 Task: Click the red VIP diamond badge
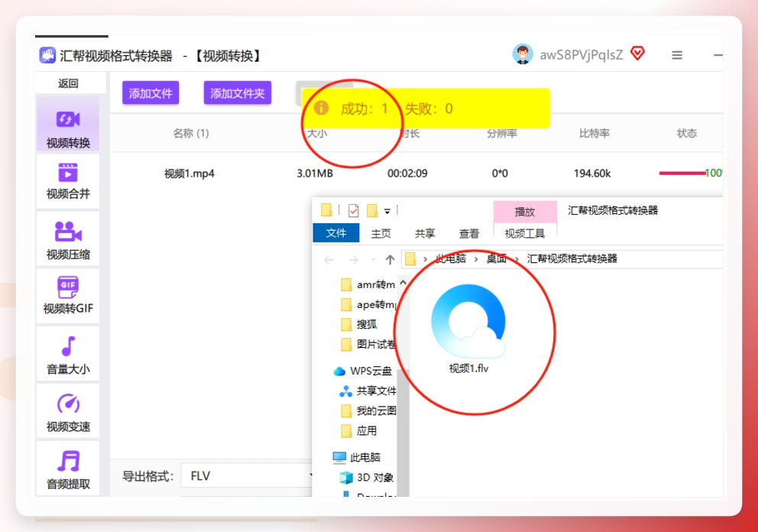(x=638, y=54)
